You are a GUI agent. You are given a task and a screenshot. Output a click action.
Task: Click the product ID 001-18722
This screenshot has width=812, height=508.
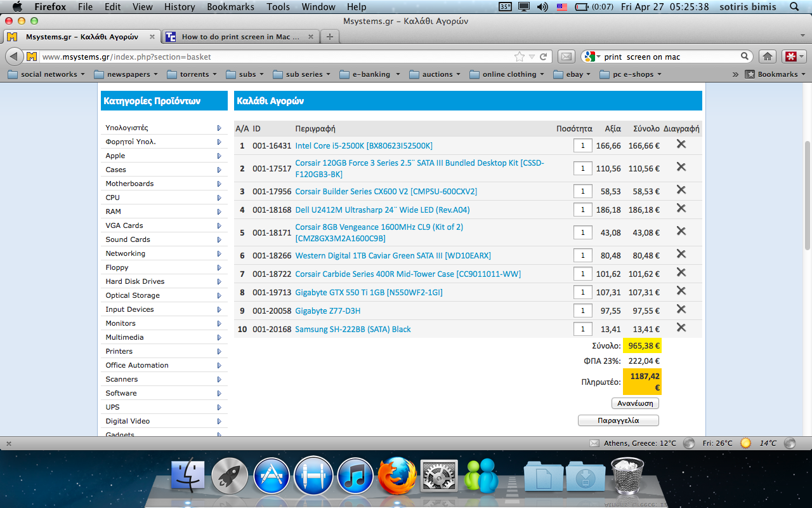coord(272,274)
